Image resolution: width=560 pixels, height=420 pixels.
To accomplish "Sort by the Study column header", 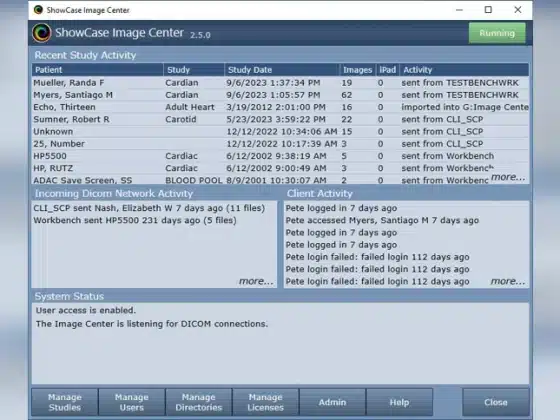I will click(x=194, y=70).
